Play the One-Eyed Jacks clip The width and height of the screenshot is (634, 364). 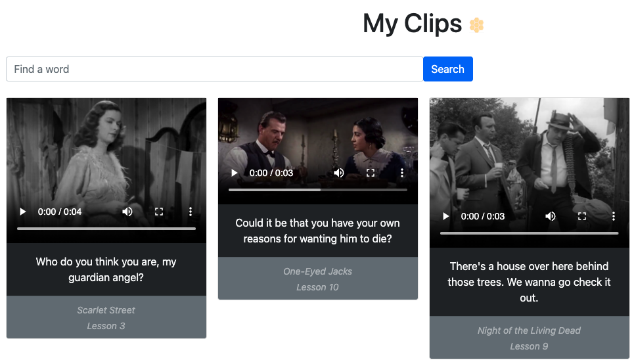pos(234,173)
